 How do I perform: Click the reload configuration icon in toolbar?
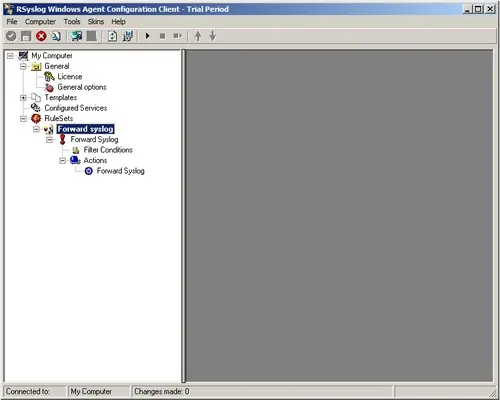coord(112,36)
